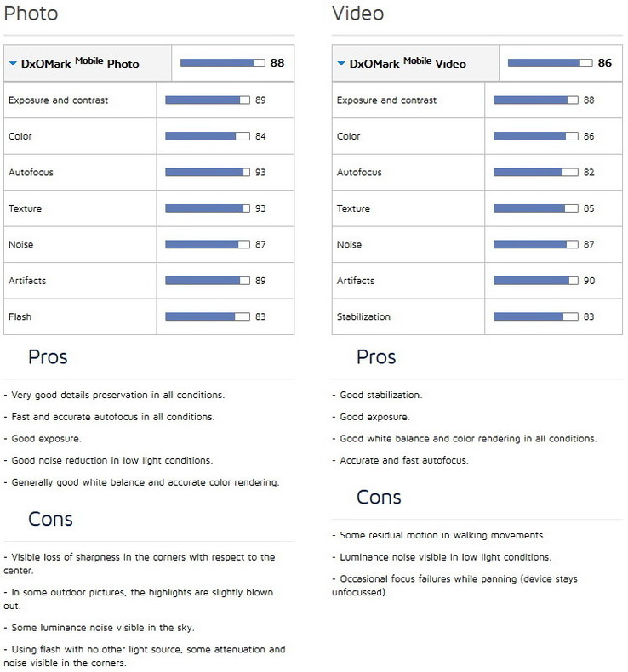Select Photo Exposure and contrast row

58,100
